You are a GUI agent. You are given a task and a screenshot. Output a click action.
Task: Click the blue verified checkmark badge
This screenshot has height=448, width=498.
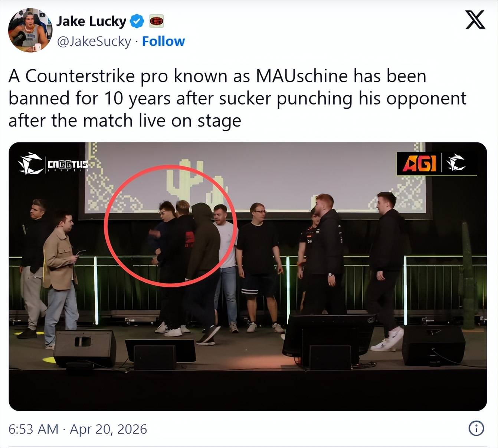coord(137,21)
